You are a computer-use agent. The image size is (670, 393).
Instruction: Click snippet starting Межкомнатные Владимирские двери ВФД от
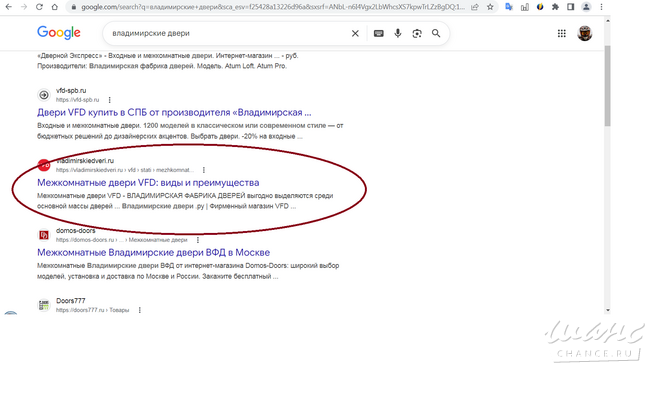(x=188, y=271)
